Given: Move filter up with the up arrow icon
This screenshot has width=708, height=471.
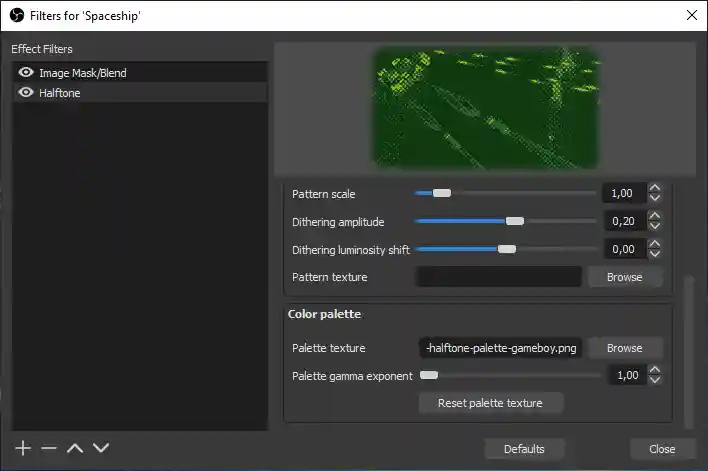Looking at the screenshot, I should click(x=75, y=448).
